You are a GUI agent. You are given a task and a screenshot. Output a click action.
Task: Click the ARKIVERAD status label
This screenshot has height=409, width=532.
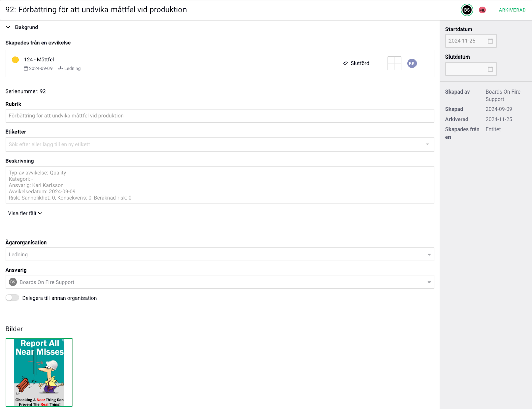coord(512,10)
